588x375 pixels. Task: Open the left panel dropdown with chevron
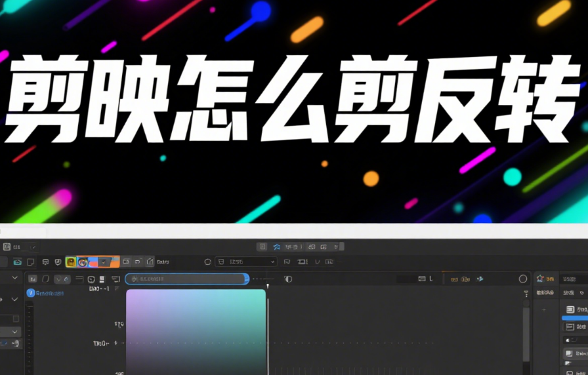[x=10, y=332]
